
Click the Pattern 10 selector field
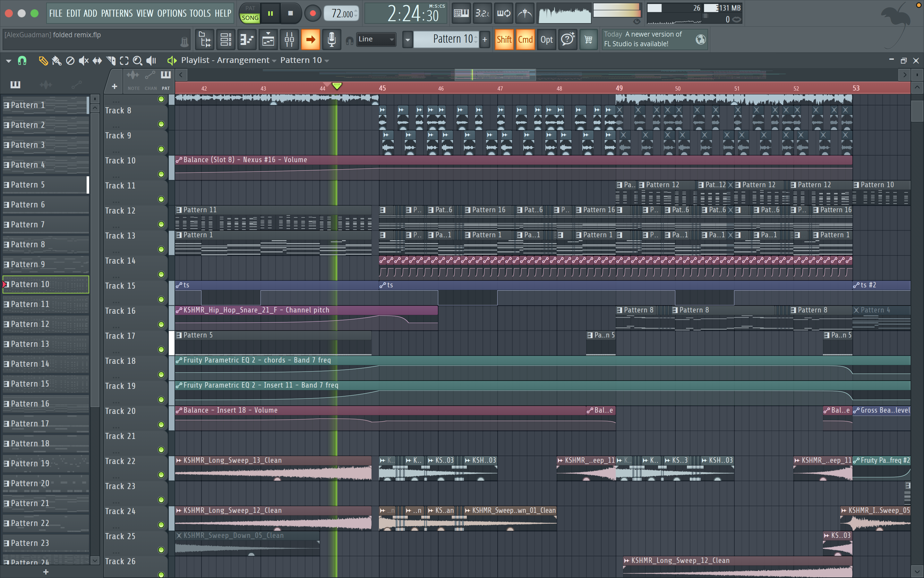tap(446, 39)
